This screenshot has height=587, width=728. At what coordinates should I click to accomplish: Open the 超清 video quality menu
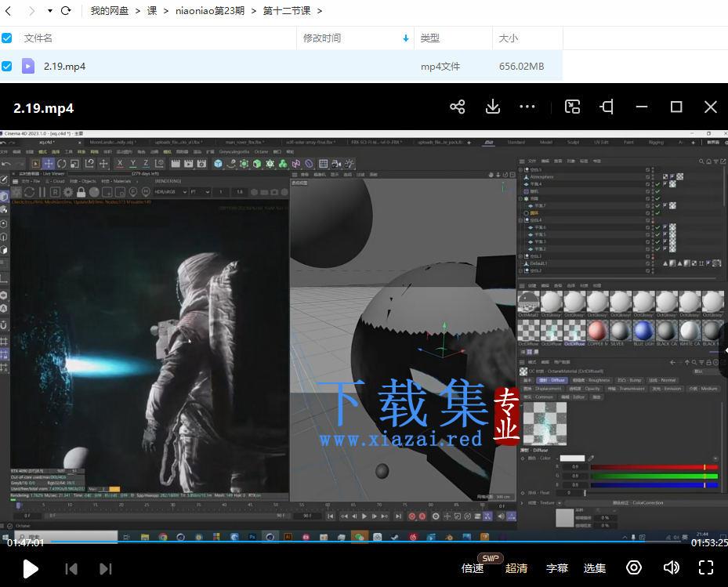[x=516, y=568]
